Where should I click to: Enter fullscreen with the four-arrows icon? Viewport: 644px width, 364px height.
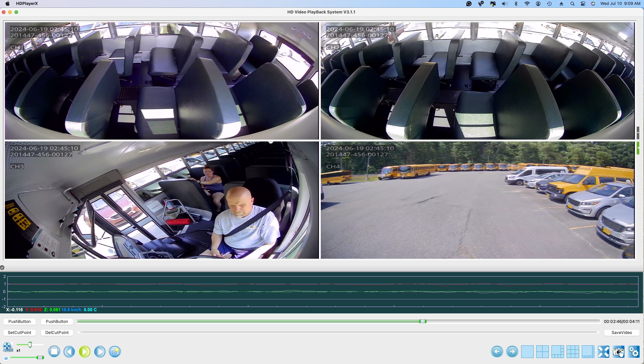(x=603, y=352)
